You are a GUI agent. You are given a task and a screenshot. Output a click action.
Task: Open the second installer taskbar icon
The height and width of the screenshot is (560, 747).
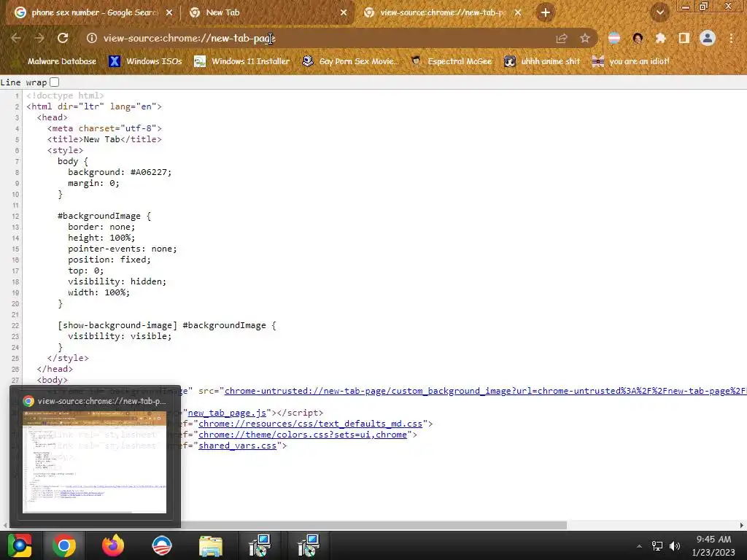[x=309, y=545]
